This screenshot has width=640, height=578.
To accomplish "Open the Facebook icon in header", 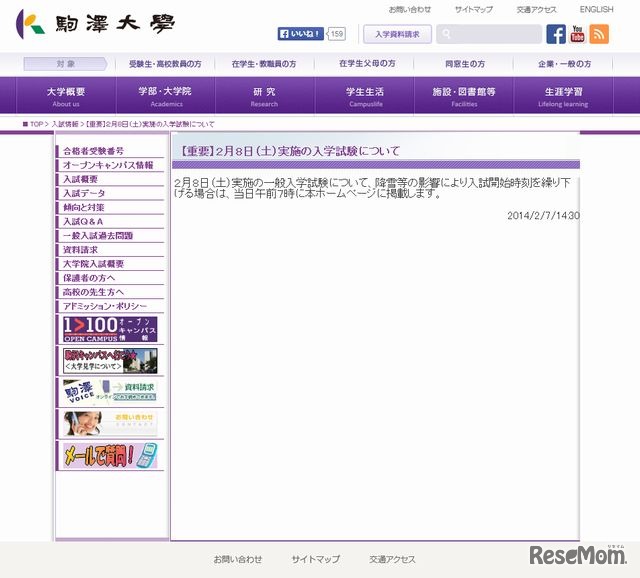I will [556, 34].
